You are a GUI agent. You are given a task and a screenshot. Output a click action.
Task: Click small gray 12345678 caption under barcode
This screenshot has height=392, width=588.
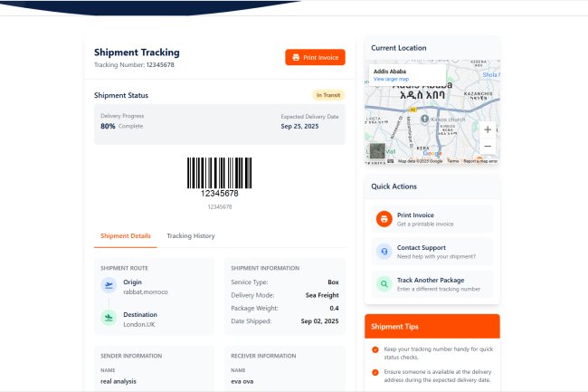tap(220, 207)
